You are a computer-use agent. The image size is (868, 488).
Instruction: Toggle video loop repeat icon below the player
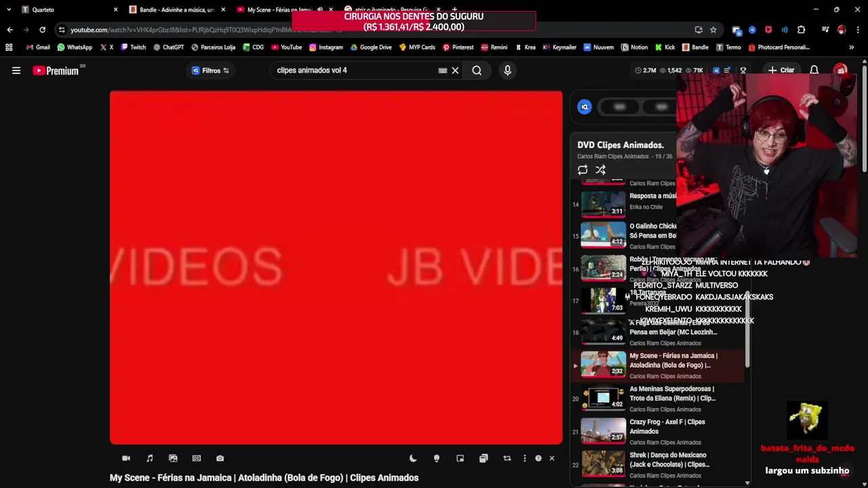click(x=507, y=458)
